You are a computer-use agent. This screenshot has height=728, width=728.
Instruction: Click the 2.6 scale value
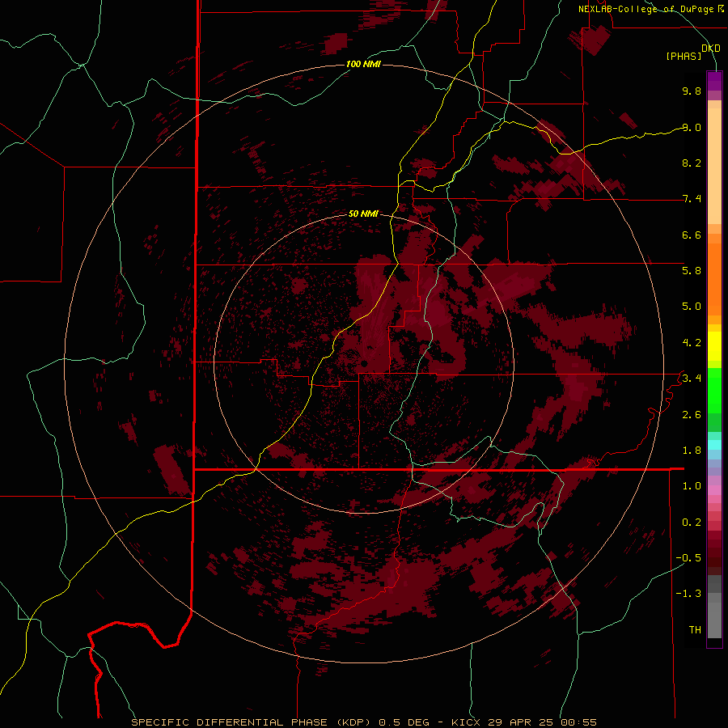click(692, 415)
